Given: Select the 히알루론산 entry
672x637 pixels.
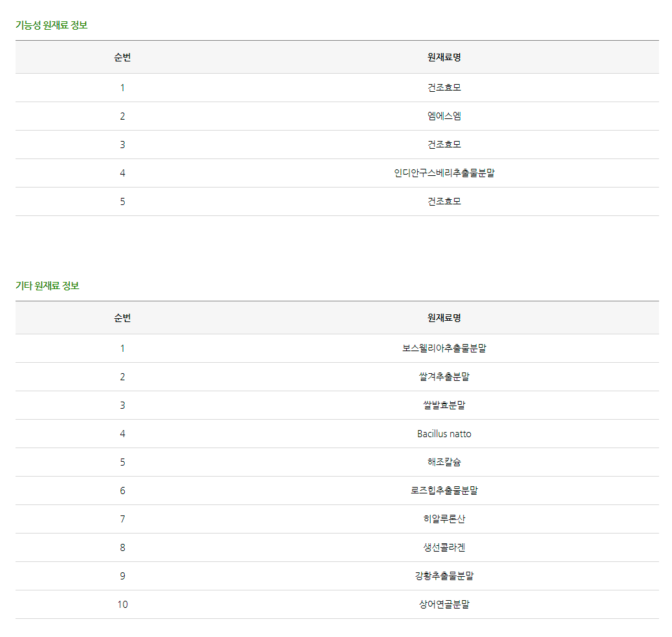Looking at the screenshot, I should [x=444, y=519].
